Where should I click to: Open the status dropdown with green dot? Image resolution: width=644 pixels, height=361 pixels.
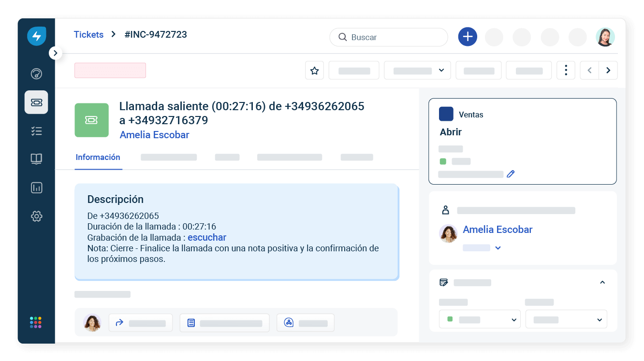pyautogui.click(x=480, y=319)
